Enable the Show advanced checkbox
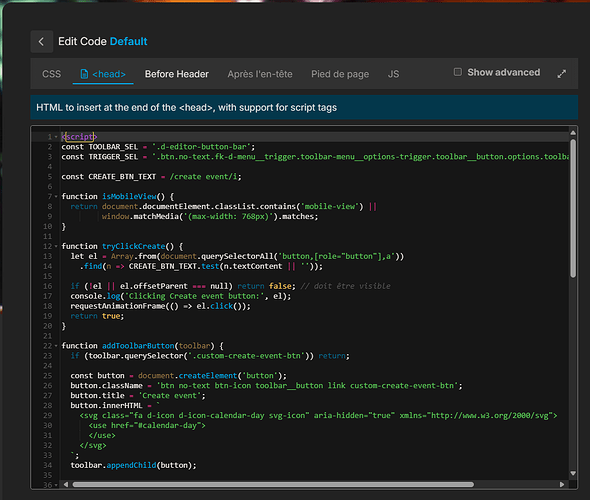Image resolution: width=590 pixels, height=500 pixels. pyautogui.click(x=458, y=72)
